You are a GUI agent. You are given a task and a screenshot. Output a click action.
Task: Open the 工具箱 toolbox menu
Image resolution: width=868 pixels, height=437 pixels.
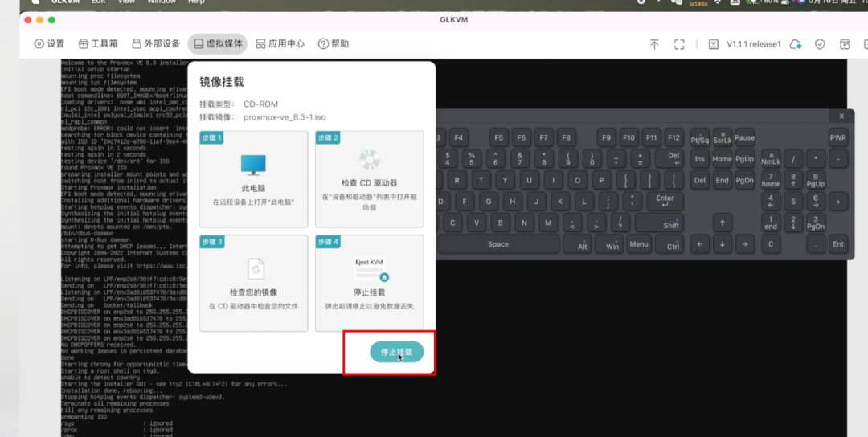(98, 44)
